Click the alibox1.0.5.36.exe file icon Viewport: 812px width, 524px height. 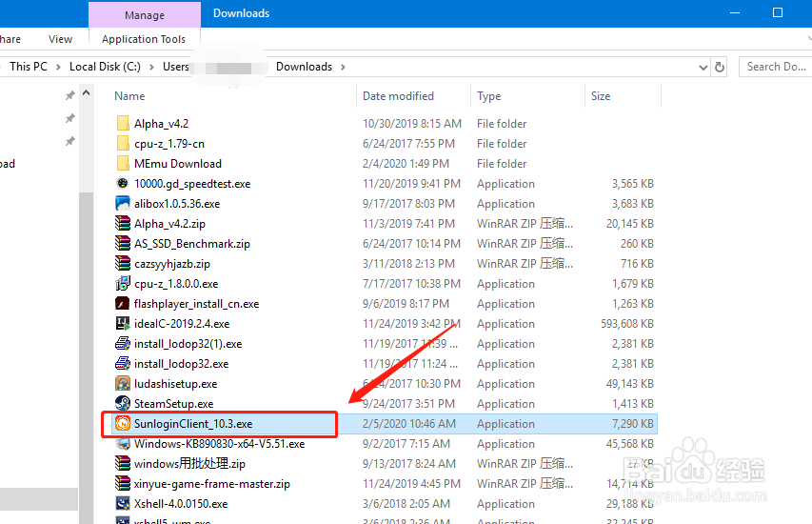coord(123,204)
